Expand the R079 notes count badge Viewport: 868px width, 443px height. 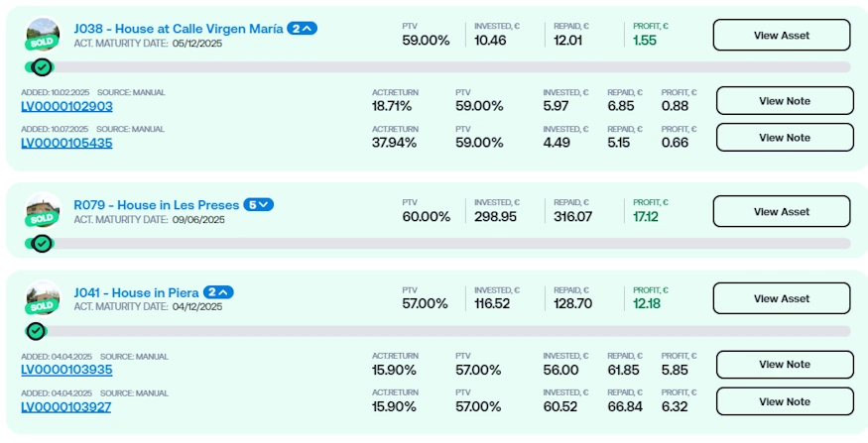click(x=258, y=205)
